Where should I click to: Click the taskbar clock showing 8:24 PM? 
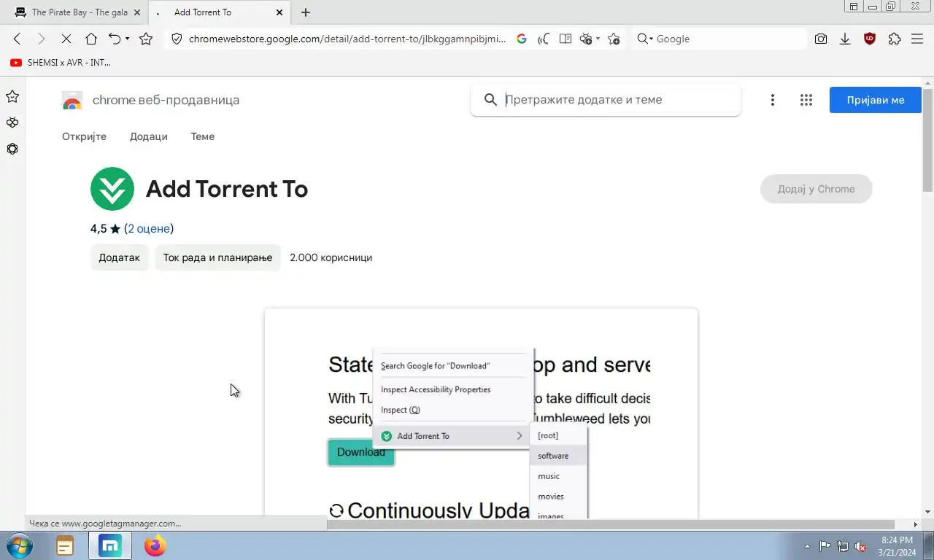tap(897, 546)
